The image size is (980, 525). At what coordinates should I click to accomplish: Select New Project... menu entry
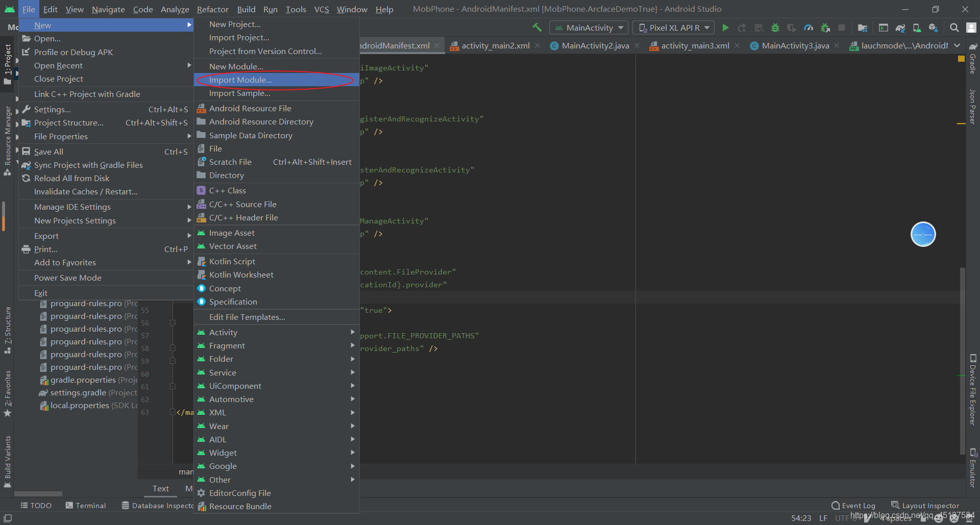click(277, 24)
